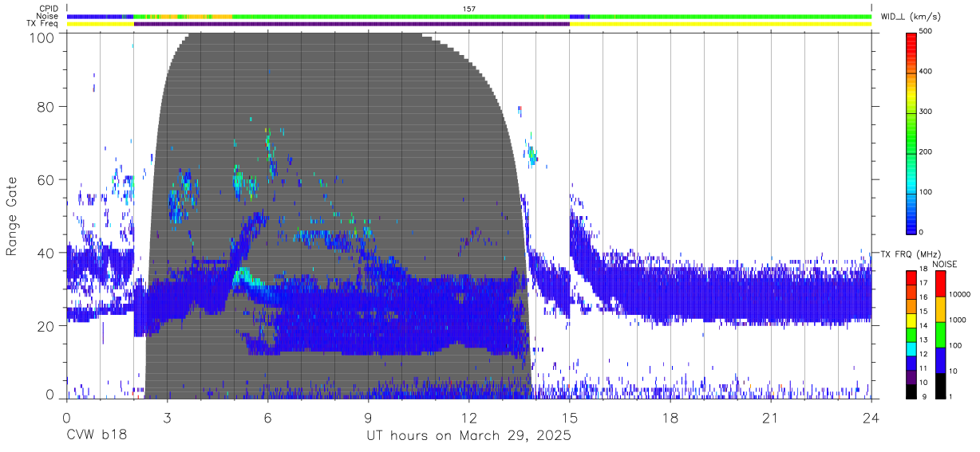
Task: Click the 0 tick on Range Gate axis
Action: (52, 395)
